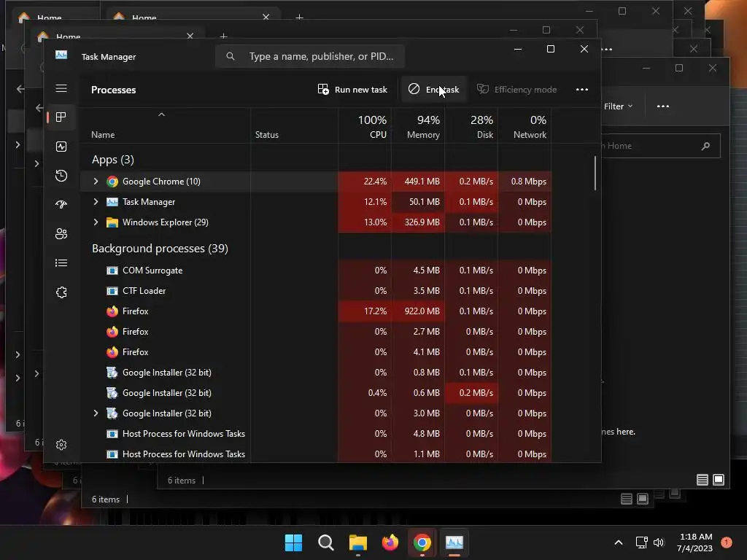Viewport: 747px width, 560px height.
Task: Select Google Installer row using 0.6 MB
Action: (x=317, y=393)
